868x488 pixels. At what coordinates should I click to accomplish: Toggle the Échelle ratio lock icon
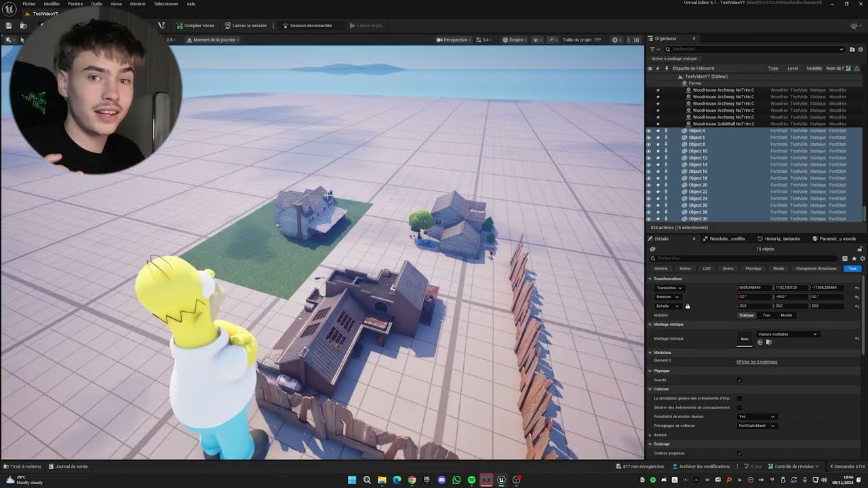(x=688, y=306)
